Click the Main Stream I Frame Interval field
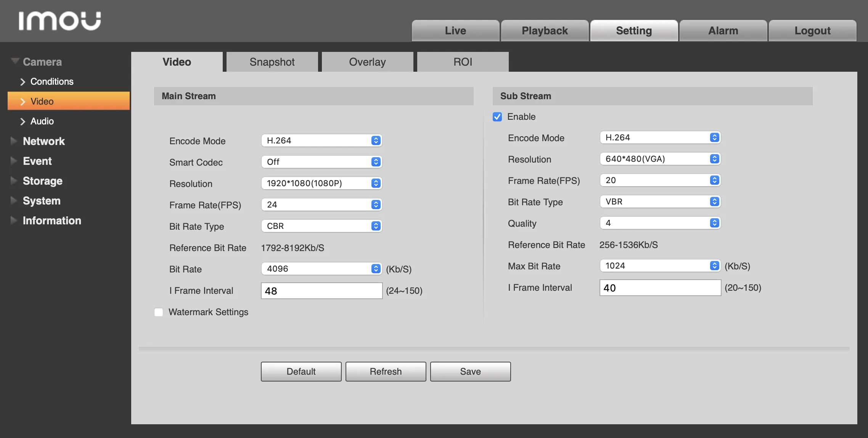 [x=321, y=291]
